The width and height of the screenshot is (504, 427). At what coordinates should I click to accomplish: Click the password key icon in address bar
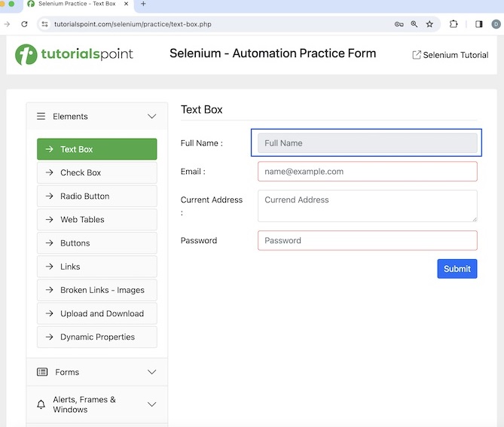click(x=399, y=24)
